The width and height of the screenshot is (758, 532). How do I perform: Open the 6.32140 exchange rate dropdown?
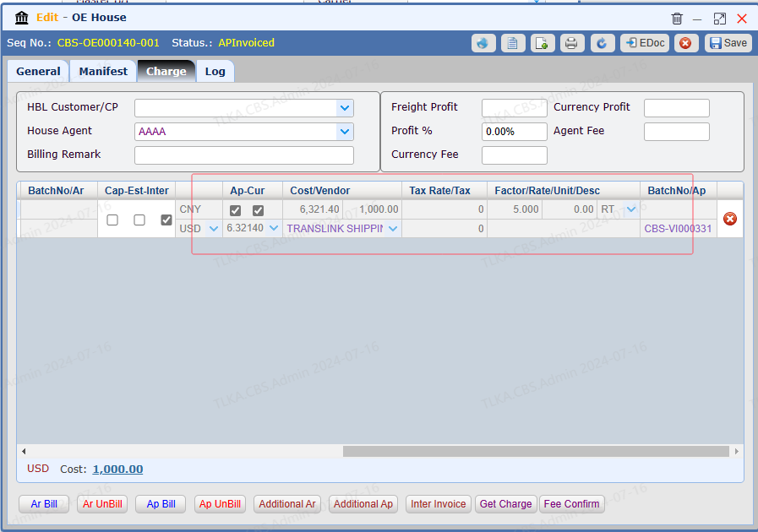pos(274,228)
